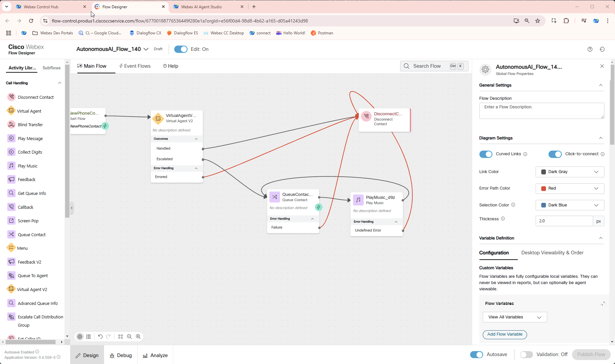This screenshot has height=364, width=615.
Task: Click the Play Music activity icon
Action: point(11,166)
